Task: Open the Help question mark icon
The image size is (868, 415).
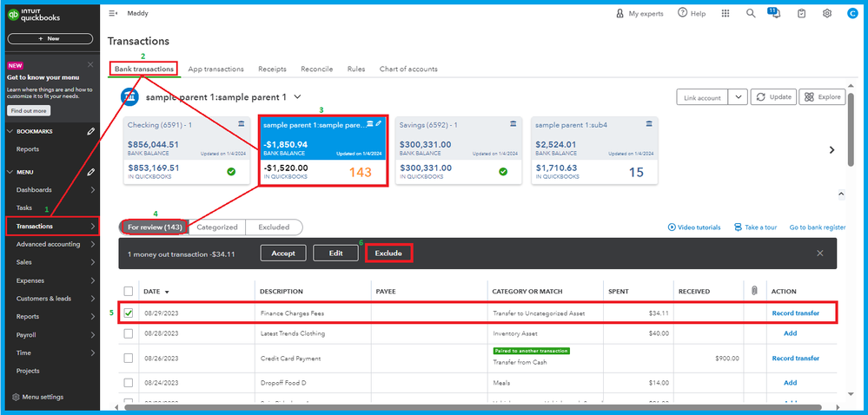Action: pos(683,13)
